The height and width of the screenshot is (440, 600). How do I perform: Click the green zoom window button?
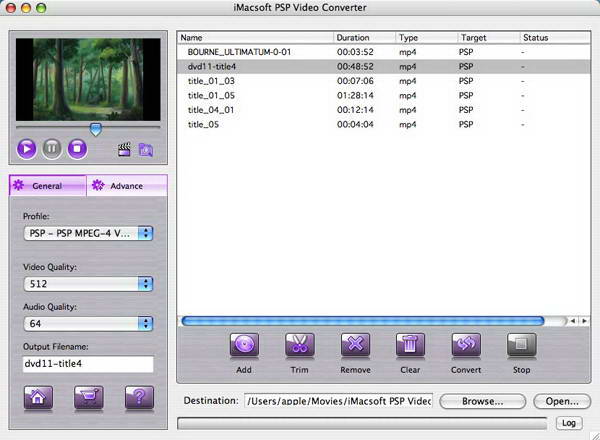[x=41, y=8]
